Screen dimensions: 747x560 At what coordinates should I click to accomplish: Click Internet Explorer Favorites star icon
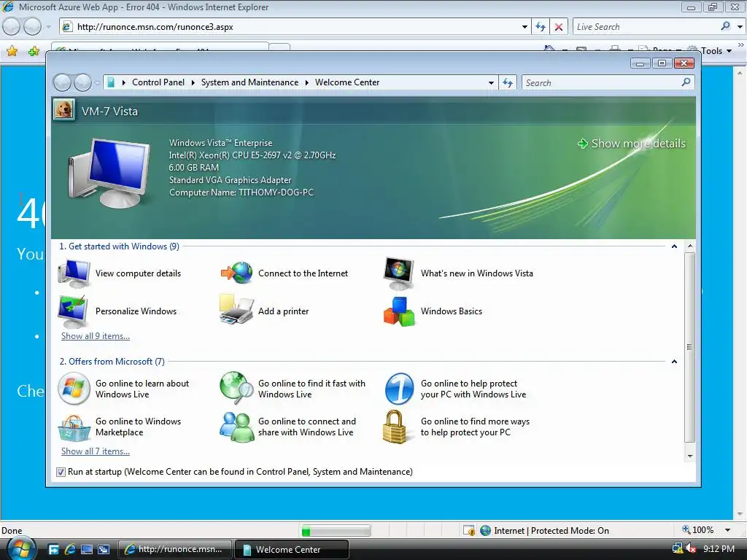(x=12, y=51)
